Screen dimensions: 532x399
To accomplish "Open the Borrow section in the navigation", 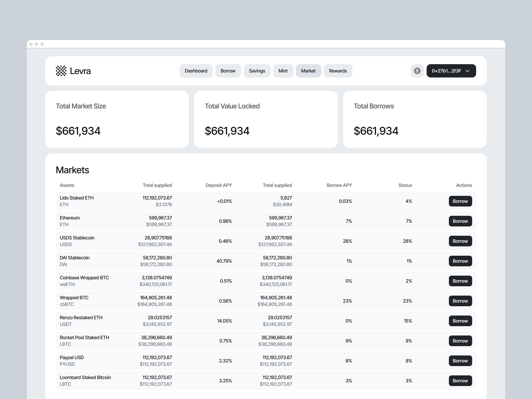I will [228, 71].
